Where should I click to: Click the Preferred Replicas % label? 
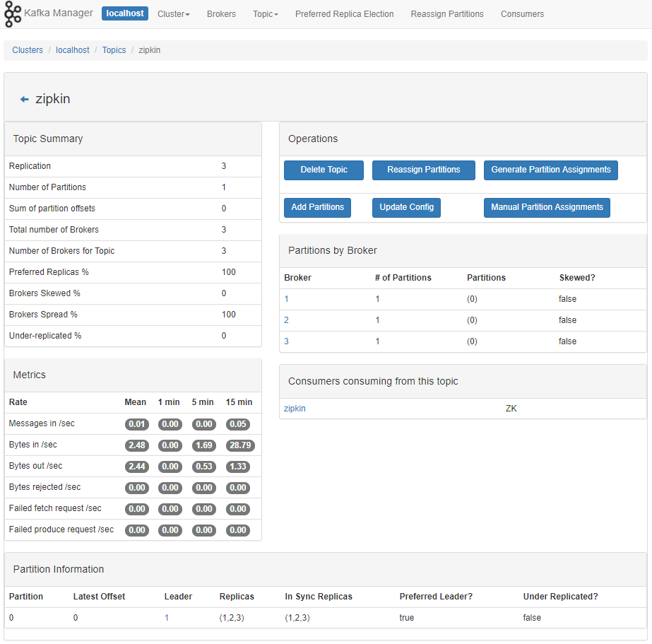click(x=49, y=272)
